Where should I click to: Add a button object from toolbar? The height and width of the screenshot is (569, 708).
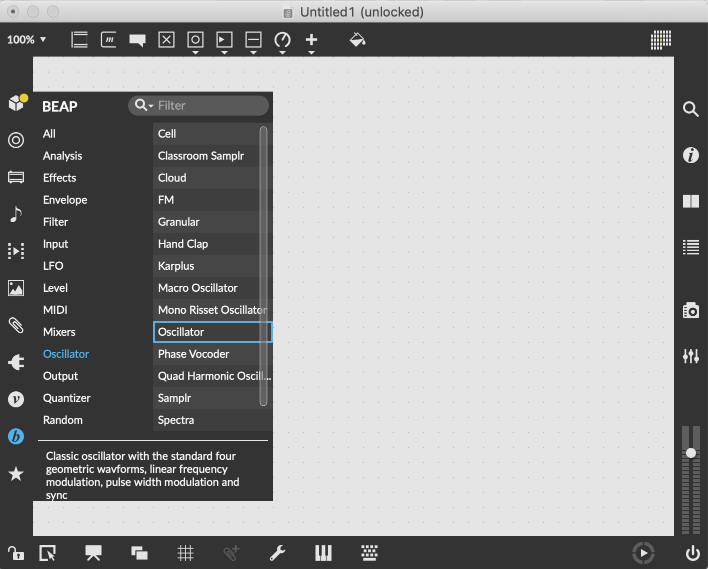click(x=195, y=40)
